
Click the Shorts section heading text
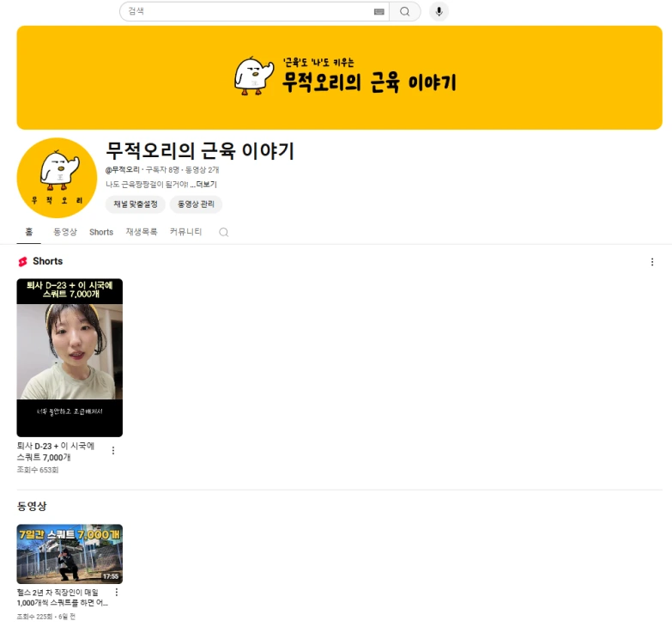pos(47,261)
